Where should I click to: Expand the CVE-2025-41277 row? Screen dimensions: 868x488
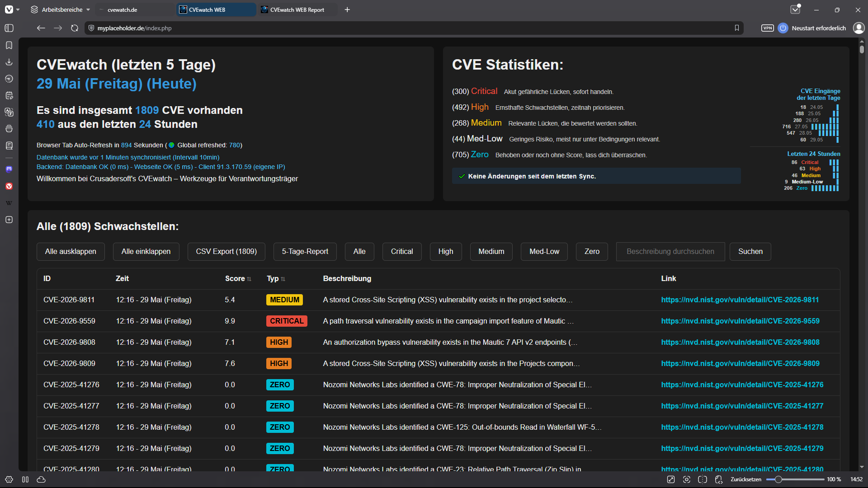pyautogui.click(x=439, y=406)
